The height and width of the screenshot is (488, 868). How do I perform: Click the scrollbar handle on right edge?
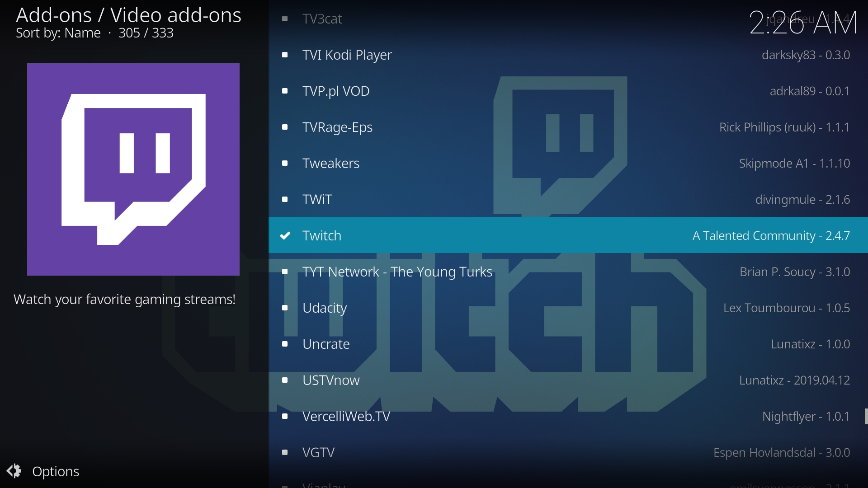pos(865,416)
